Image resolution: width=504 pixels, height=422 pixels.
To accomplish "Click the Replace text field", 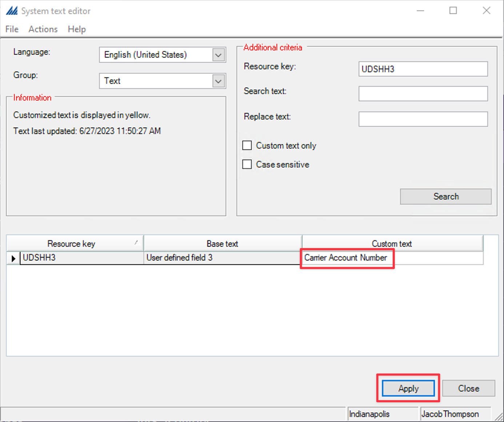I will point(423,119).
